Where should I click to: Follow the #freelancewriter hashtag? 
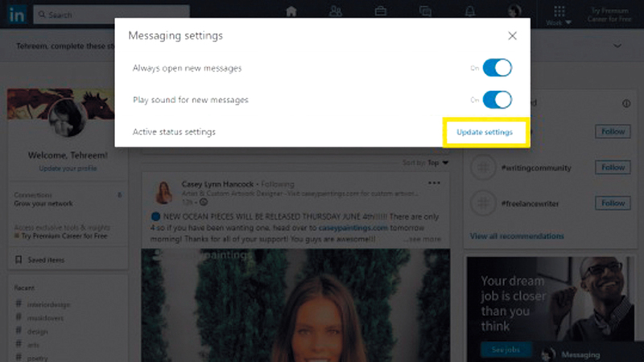tap(613, 204)
